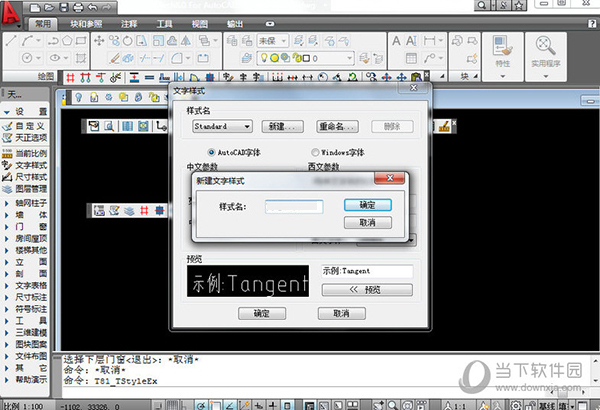This screenshot has height=410, width=600.
Task: Select the Polygon drawing tool
Action: point(67,41)
